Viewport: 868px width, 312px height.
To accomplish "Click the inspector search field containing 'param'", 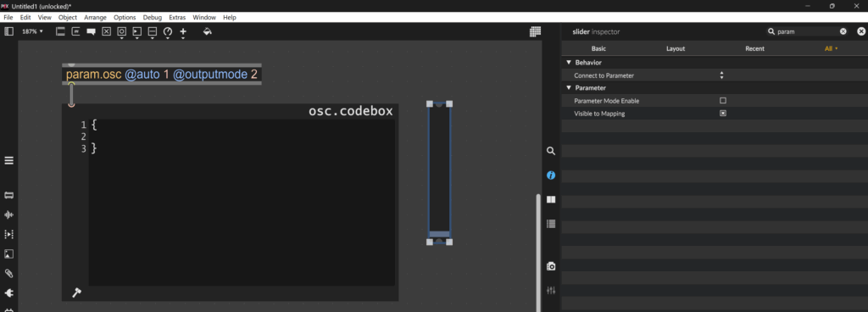I will (807, 31).
